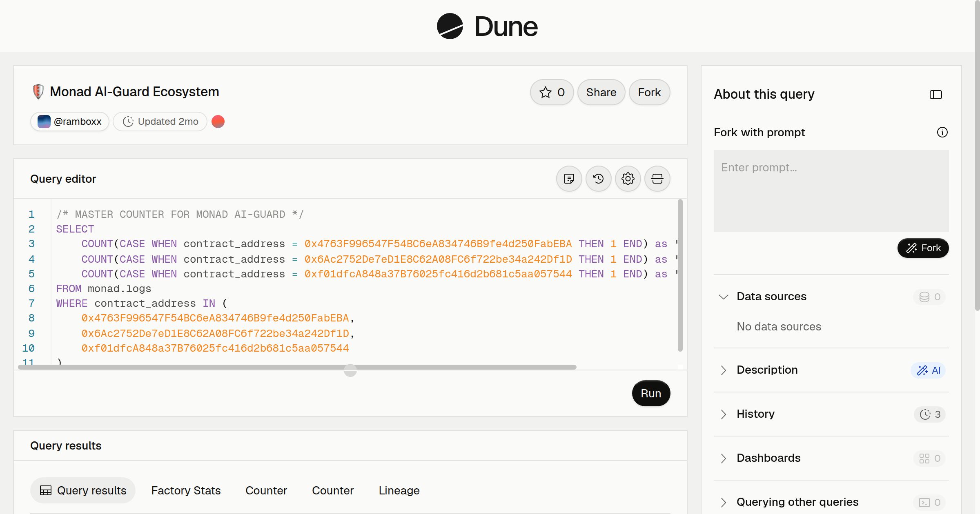
Task: Click the black Fork with prompt button
Action: (x=923, y=248)
